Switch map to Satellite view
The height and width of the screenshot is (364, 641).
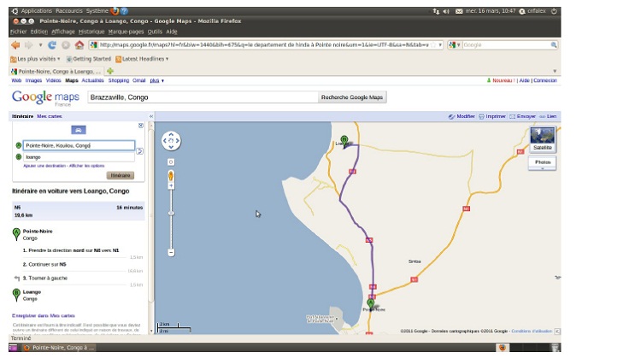pos(542,139)
